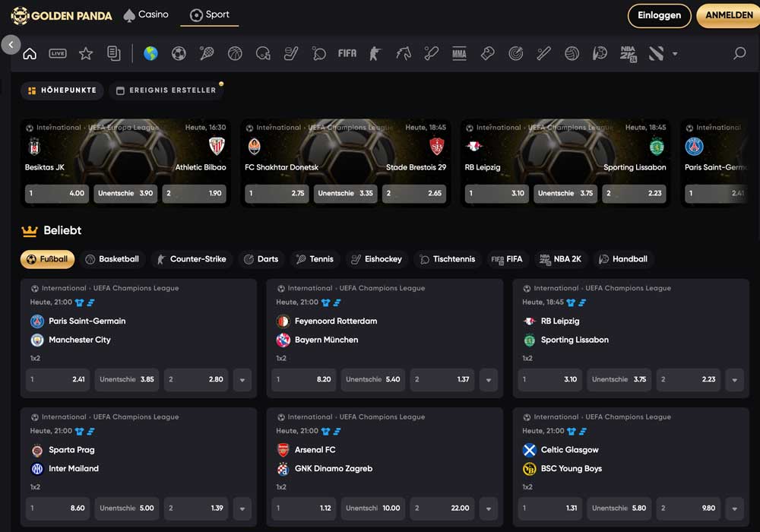
Task: Open the home icon in sports toolbar
Action: (30, 53)
